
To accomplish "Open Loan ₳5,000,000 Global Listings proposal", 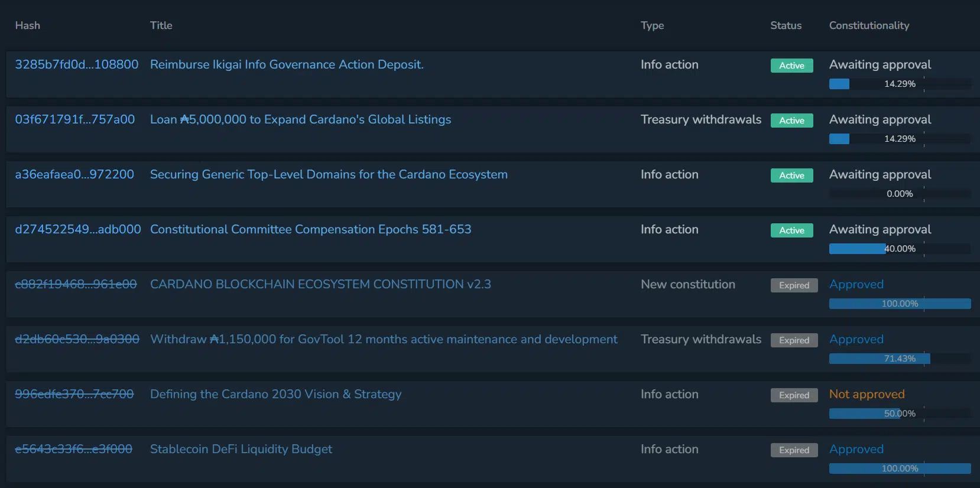I will (300, 119).
